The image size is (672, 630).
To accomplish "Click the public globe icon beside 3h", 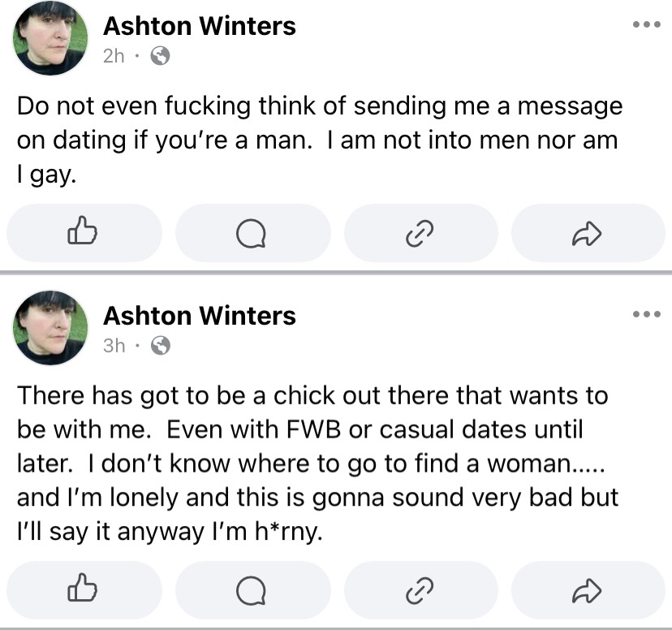I will 161,345.
